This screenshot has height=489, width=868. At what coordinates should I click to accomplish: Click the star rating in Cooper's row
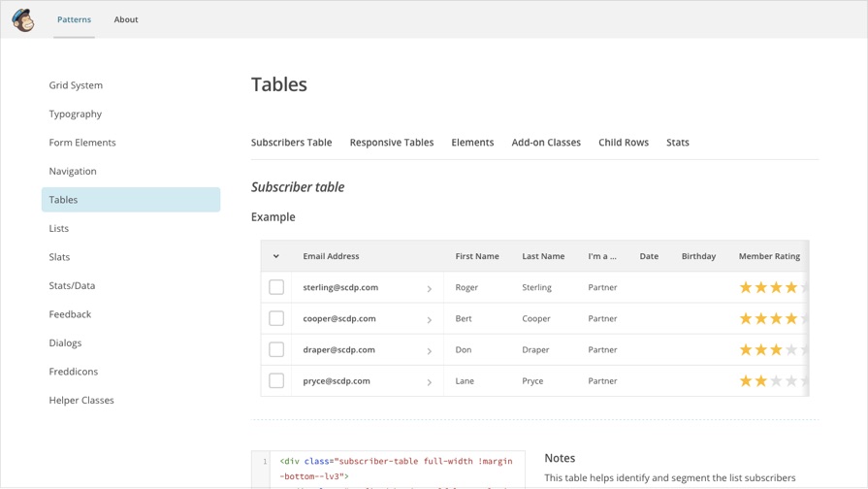click(773, 318)
